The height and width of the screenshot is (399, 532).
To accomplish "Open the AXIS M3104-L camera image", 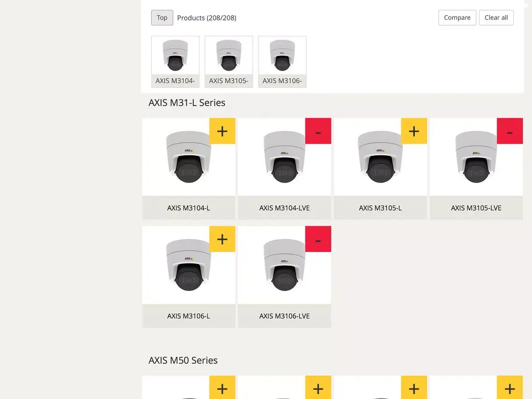I will (188, 157).
